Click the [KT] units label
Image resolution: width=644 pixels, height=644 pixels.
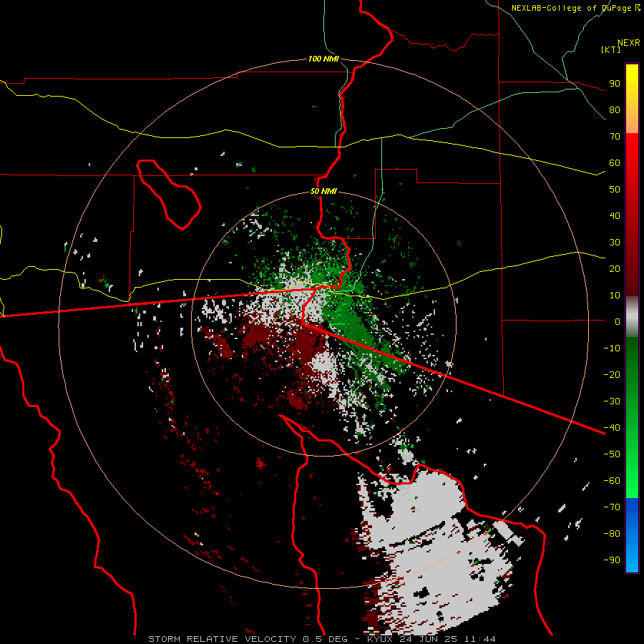610,49
